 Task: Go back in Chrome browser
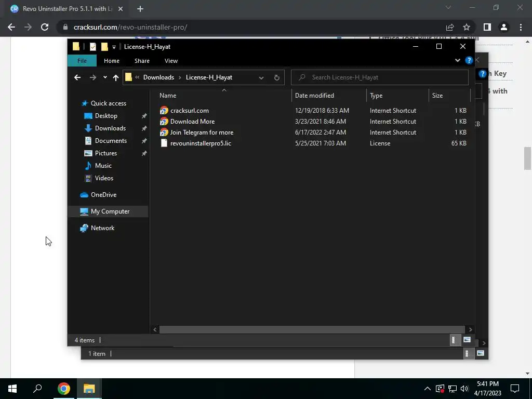point(11,27)
